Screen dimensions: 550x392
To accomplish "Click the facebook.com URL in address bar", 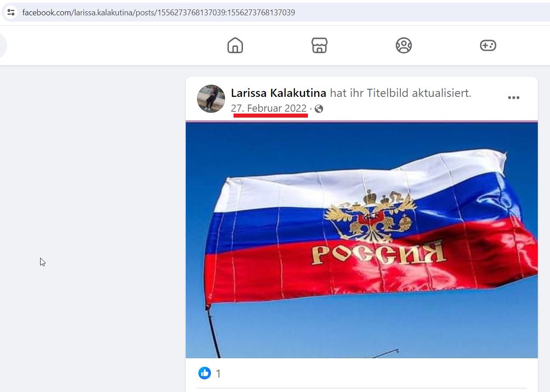I will pos(159,13).
